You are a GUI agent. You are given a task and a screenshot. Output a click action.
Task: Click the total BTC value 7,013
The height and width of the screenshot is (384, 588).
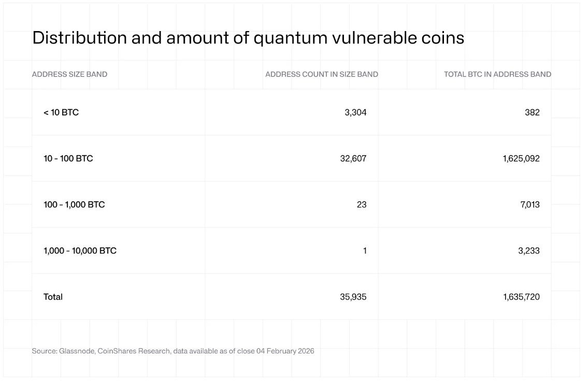click(x=530, y=204)
